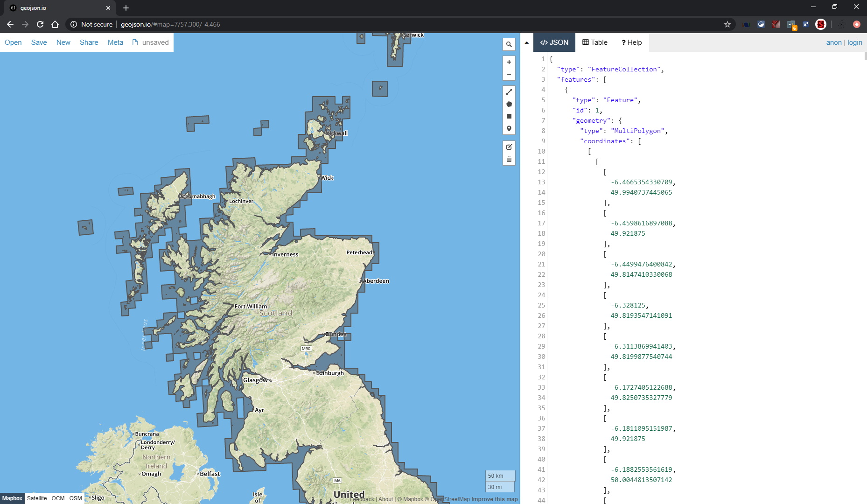
Task: Click Improve this map link
Action: 495,499
